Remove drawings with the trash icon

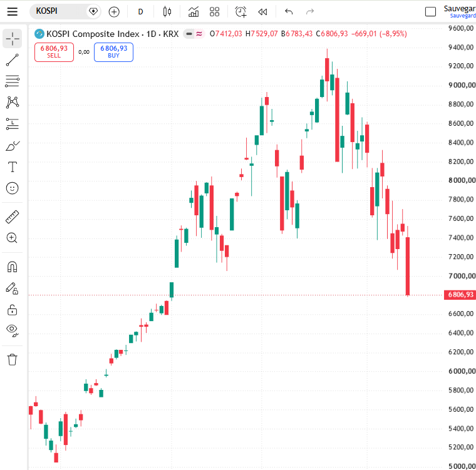click(x=12, y=360)
